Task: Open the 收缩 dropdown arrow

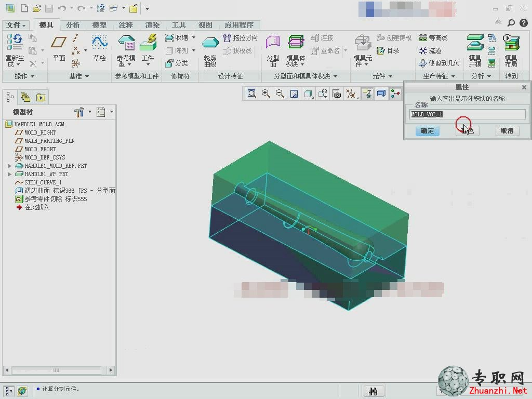Action: click(x=194, y=37)
